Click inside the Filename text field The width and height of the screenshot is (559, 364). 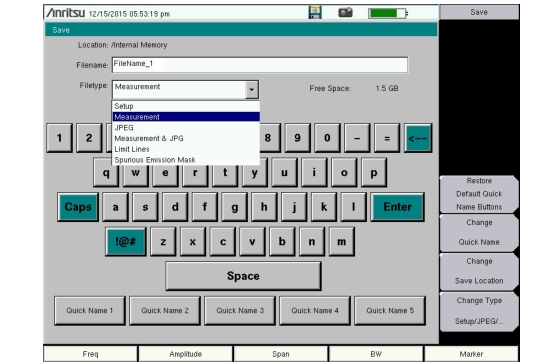pos(260,65)
